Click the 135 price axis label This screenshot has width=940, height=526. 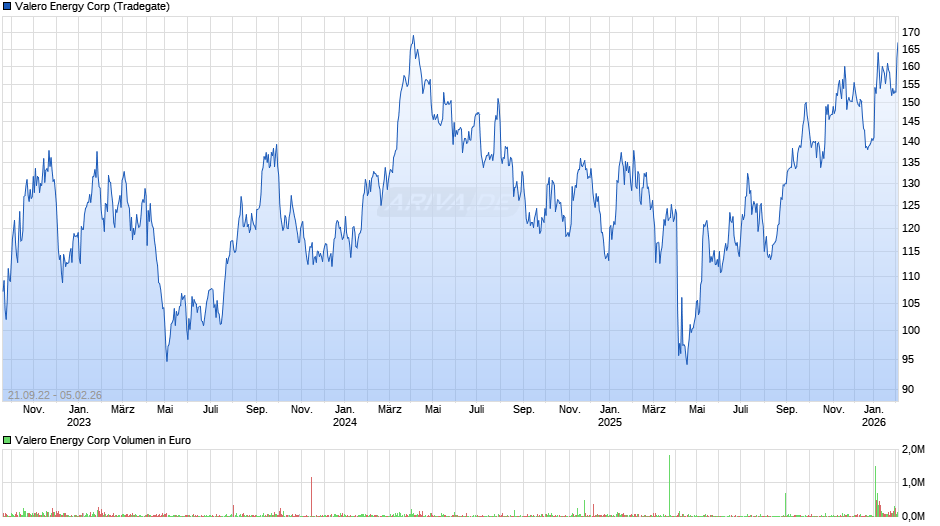coord(911,163)
